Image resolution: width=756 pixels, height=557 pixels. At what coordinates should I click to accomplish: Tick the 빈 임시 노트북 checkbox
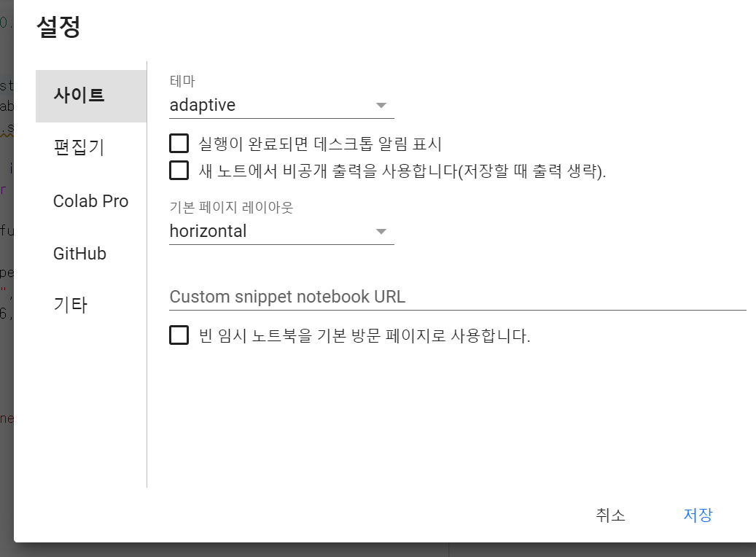tap(179, 335)
